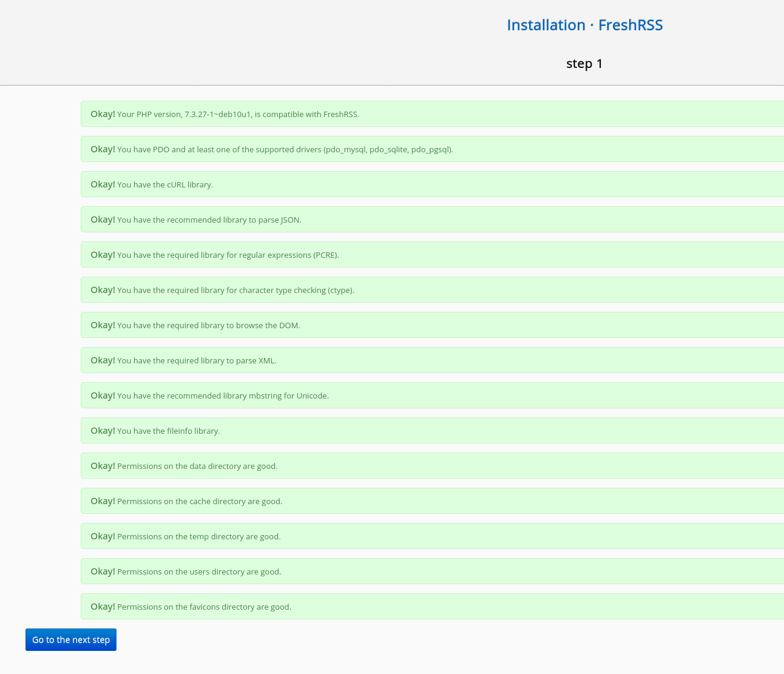Select the cache directory permissions message
The image size is (784, 674).
(432, 501)
